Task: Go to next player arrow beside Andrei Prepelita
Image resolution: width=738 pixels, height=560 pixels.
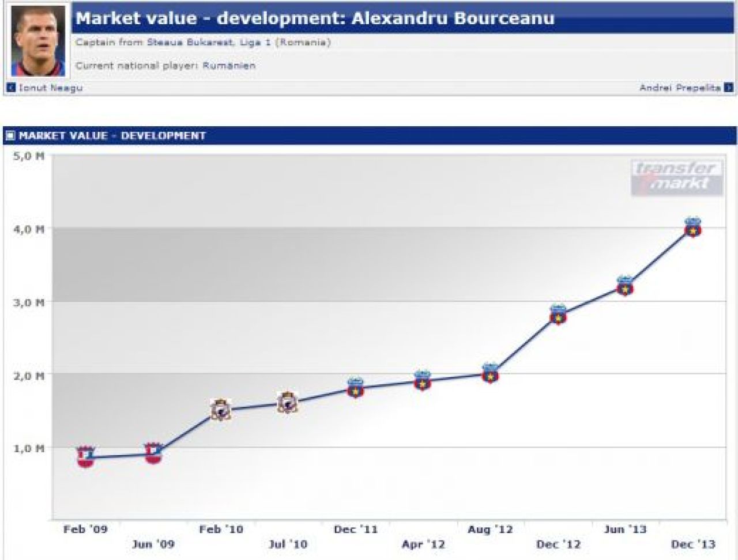Action: 729,88
